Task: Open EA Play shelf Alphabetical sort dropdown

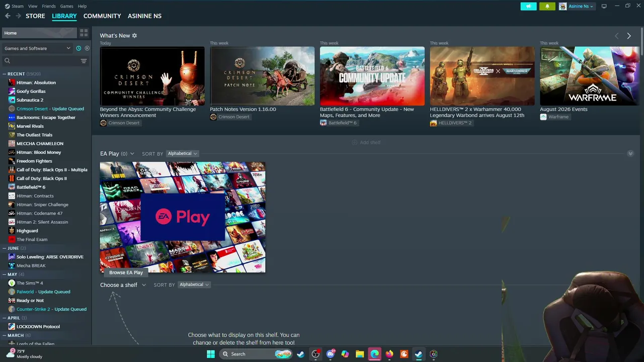Action: tap(182, 153)
